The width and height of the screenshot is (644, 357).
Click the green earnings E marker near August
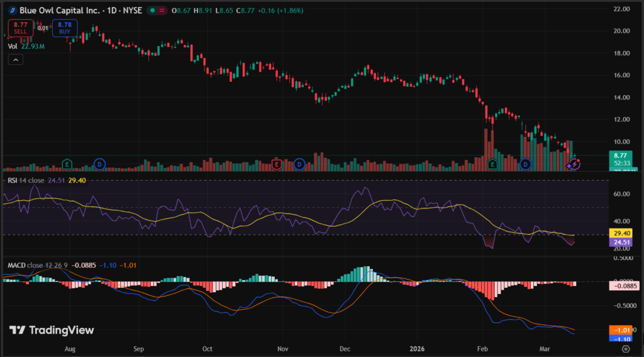pyautogui.click(x=67, y=164)
